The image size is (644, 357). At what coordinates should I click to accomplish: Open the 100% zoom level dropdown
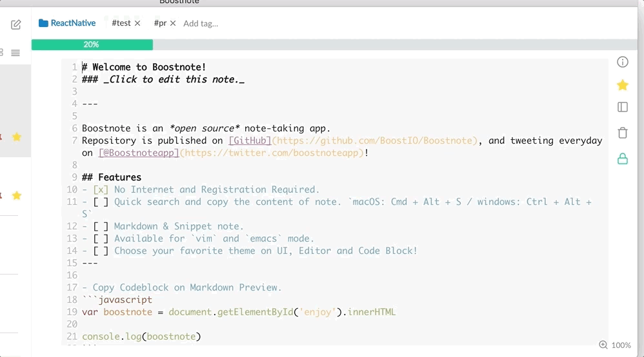click(621, 345)
